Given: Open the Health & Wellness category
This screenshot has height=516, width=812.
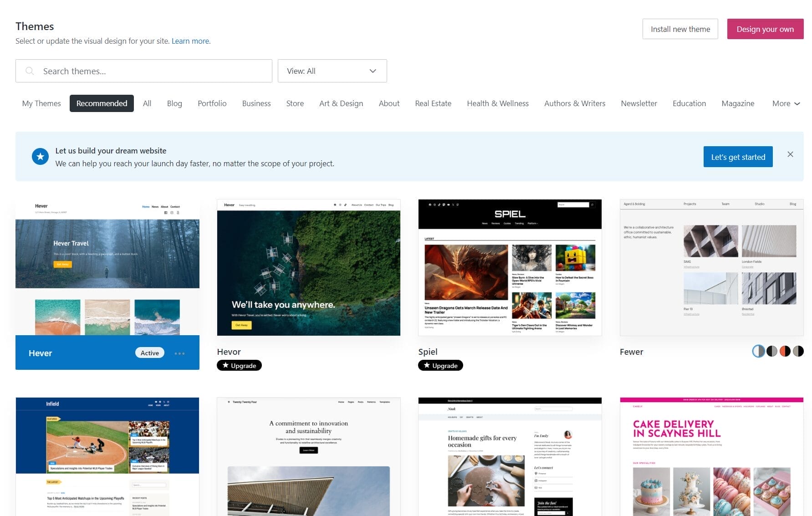Looking at the screenshot, I should tap(497, 103).
